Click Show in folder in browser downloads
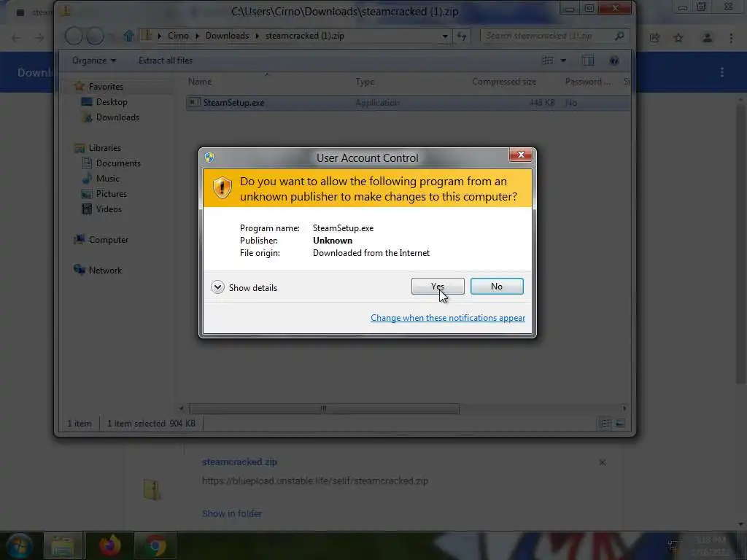Viewport: 747px width, 560px height. coord(232,513)
